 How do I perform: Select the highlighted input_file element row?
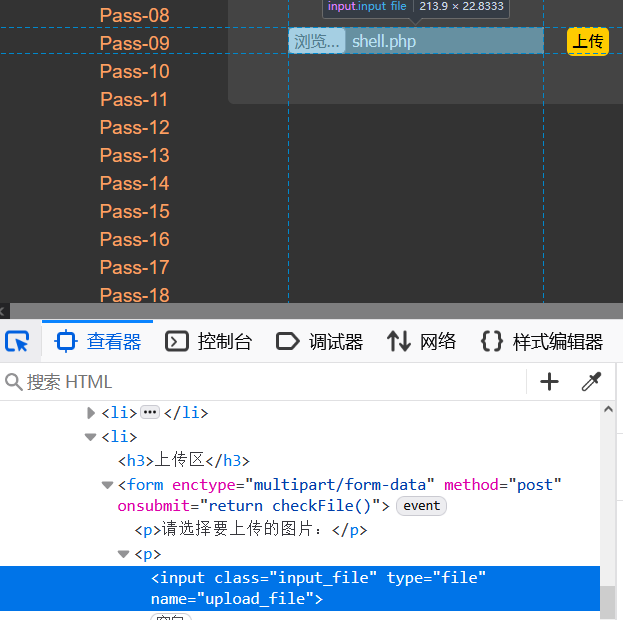tap(318, 588)
